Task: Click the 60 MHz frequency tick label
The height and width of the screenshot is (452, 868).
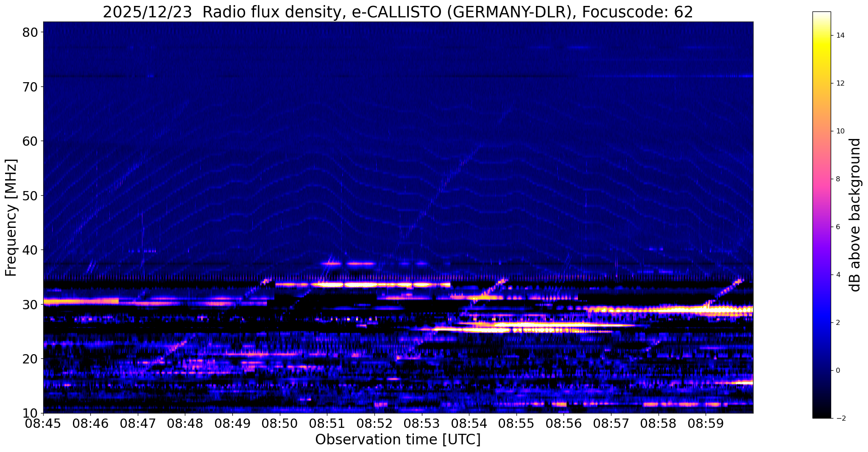Action: [x=31, y=141]
